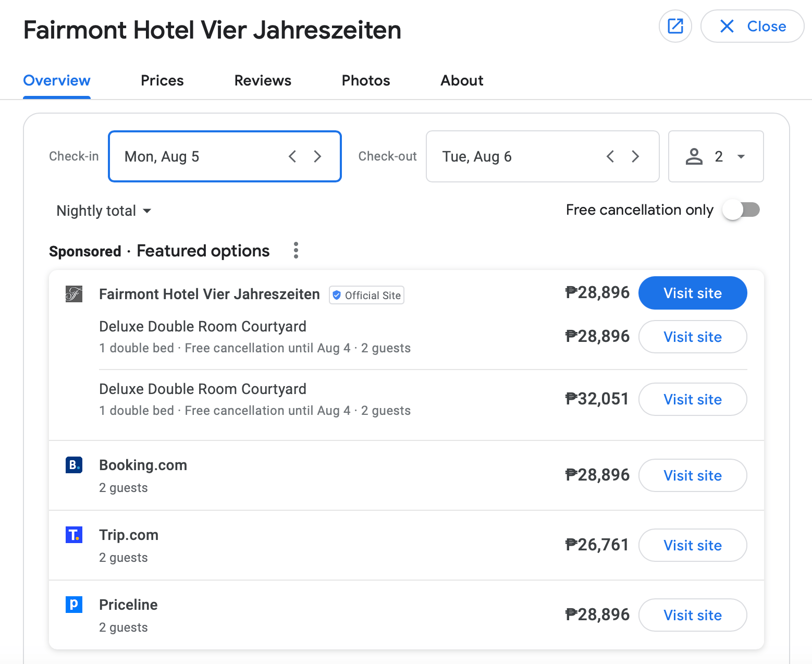Move check-in date one day later
Viewport: 812px width, 664px height.
pyautogui.click(x=317, y=156)
